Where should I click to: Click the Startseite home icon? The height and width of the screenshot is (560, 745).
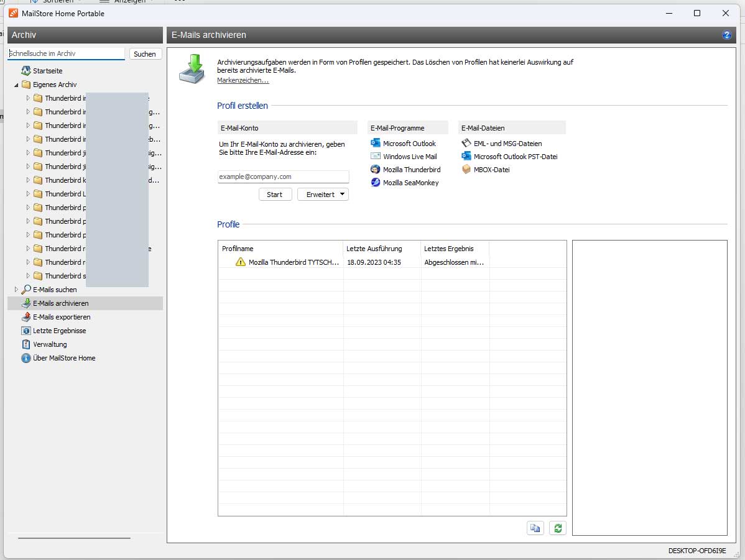26,71
